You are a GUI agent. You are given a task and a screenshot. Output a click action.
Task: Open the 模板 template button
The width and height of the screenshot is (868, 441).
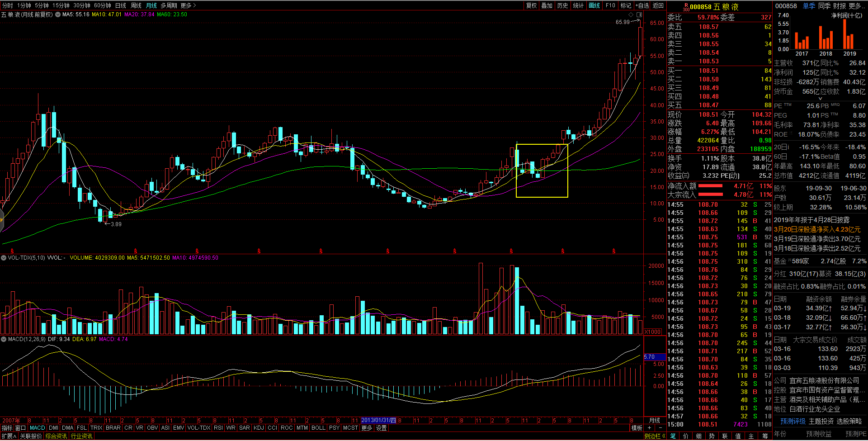pyautogui.click(x=637, y=428)
